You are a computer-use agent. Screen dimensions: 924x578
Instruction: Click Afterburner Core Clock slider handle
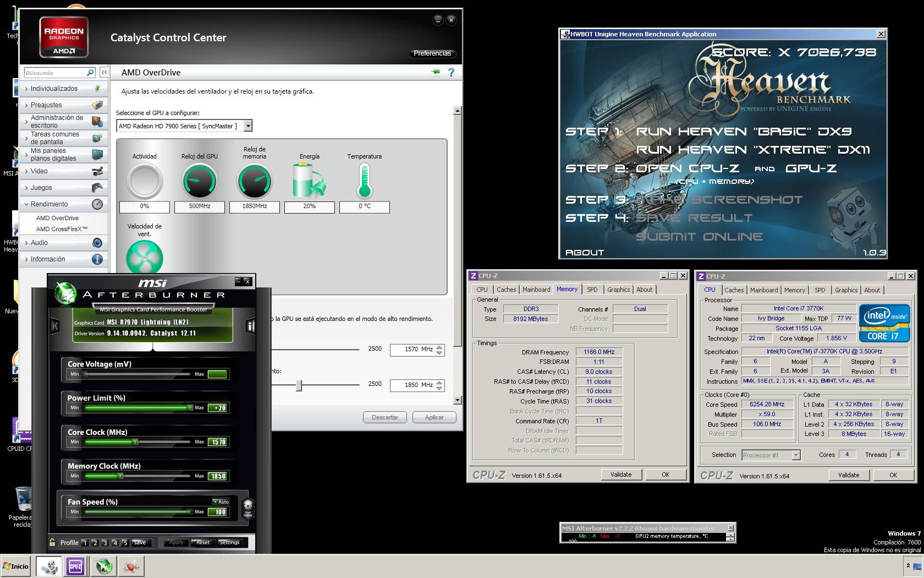tap(135, 441)
